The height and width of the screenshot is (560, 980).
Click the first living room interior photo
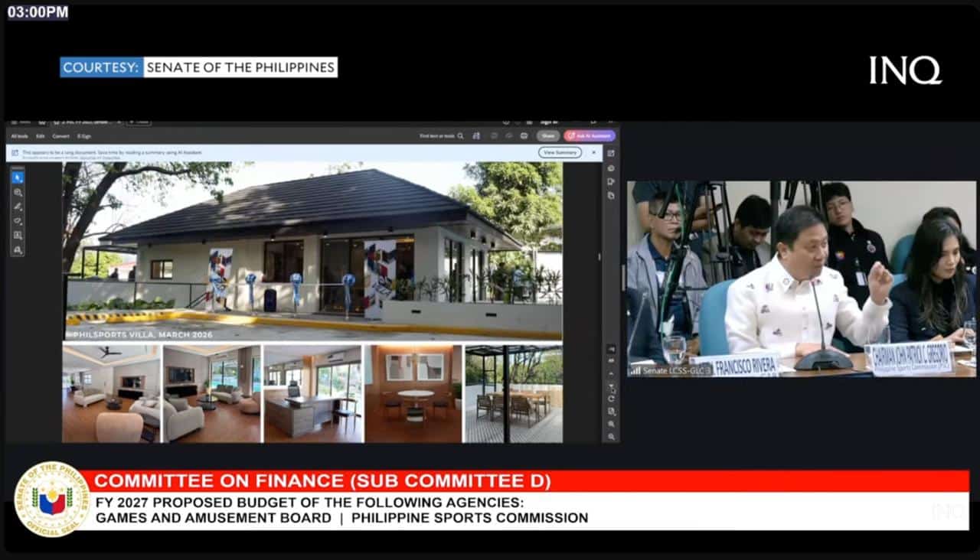tap(112, 393)
